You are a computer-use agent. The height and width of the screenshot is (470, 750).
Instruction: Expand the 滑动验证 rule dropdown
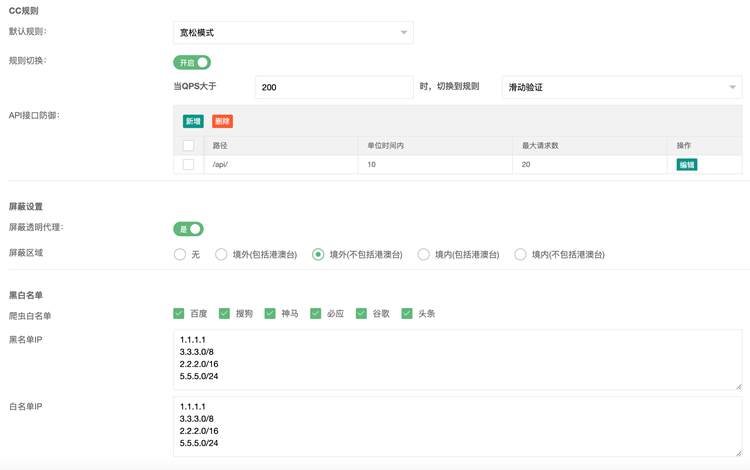tap(621, 87)
